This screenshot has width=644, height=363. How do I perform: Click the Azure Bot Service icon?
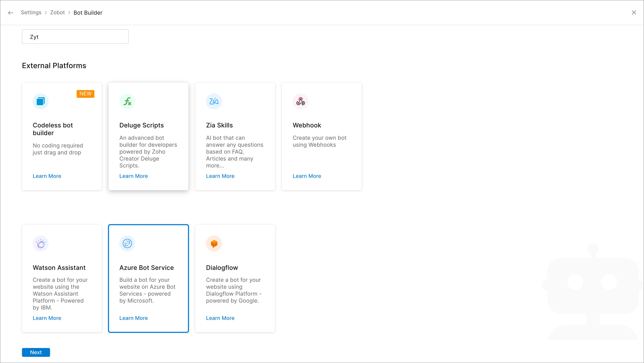(127, 244)
